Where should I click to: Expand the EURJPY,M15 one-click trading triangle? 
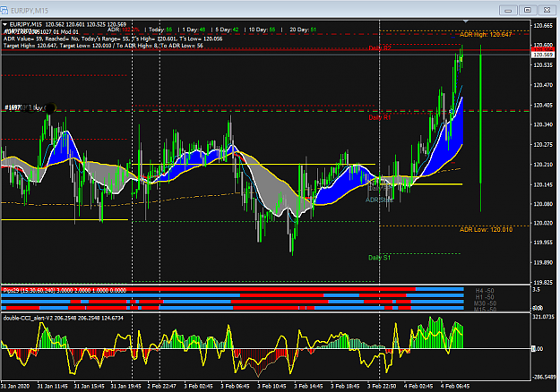coord(5,24)
